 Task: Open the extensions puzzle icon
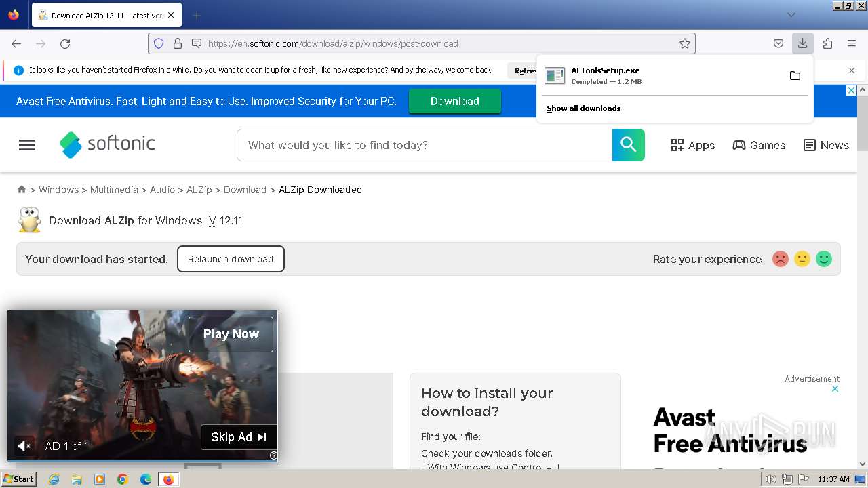[x=827, y=43]
